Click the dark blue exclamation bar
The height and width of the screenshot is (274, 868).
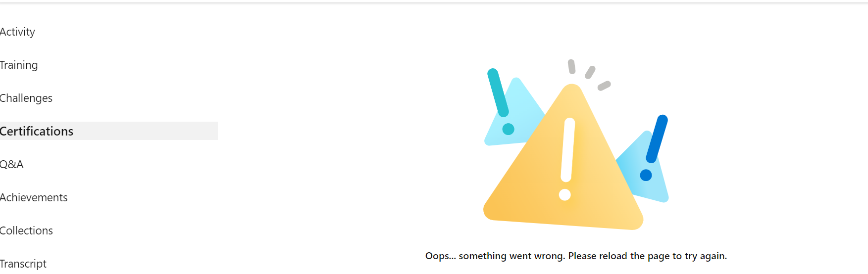(658, 139)
